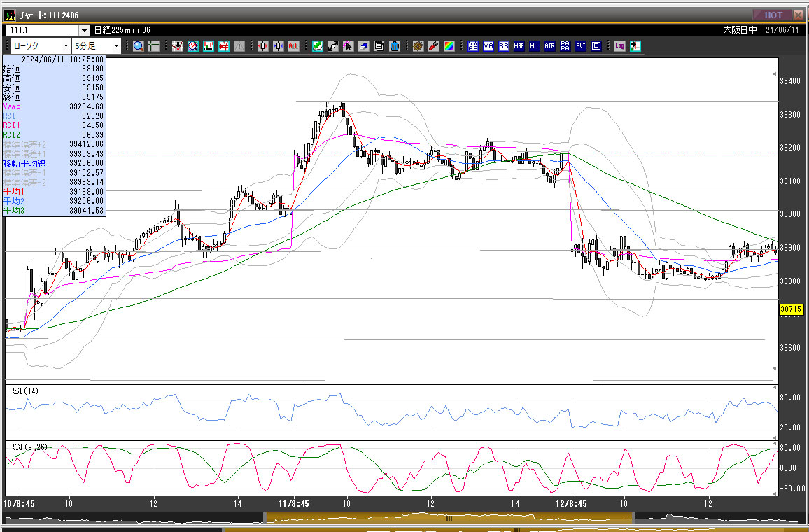Image resolution: width=809 pixels, height=532 pixels.
Task: Toggle the MAE envelope indicator
Action: (519, 46)
